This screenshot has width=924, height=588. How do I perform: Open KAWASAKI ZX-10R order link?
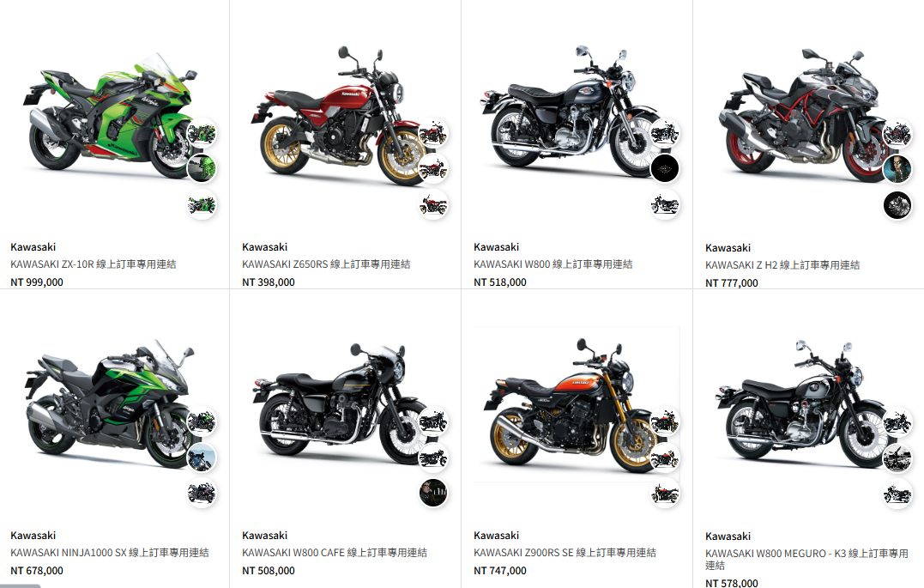pyautogui.click(x=94, y=264)
